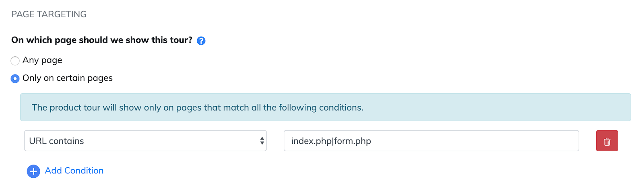Click the up-down arrows on the URL select
Viewport: 644px width, 187px height.
tap(262, 141)
